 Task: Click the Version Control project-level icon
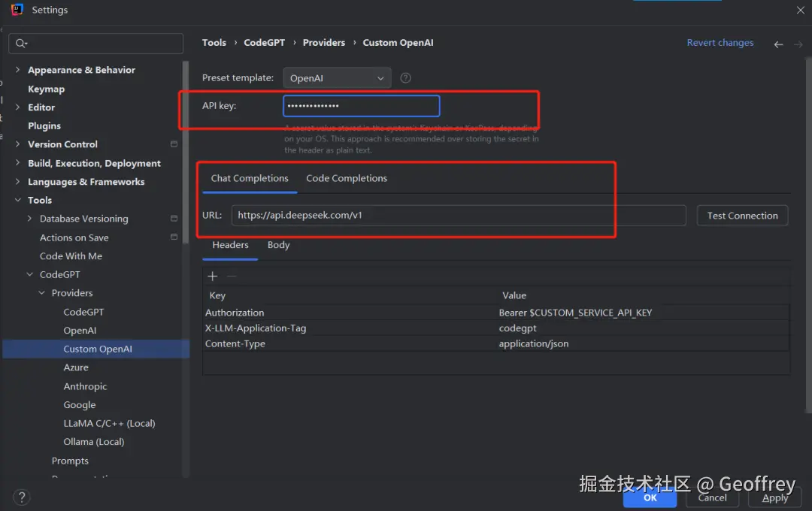tap(174, 144)
